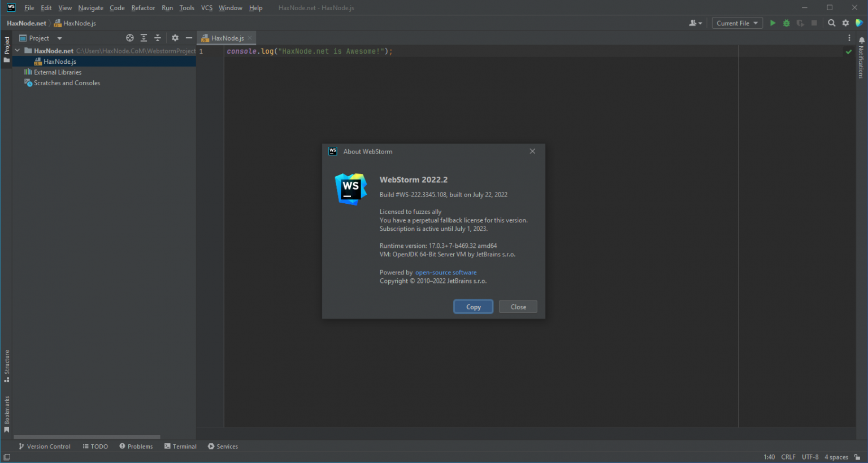Hide the Project panel with minus icon

(x=189, y=38)
